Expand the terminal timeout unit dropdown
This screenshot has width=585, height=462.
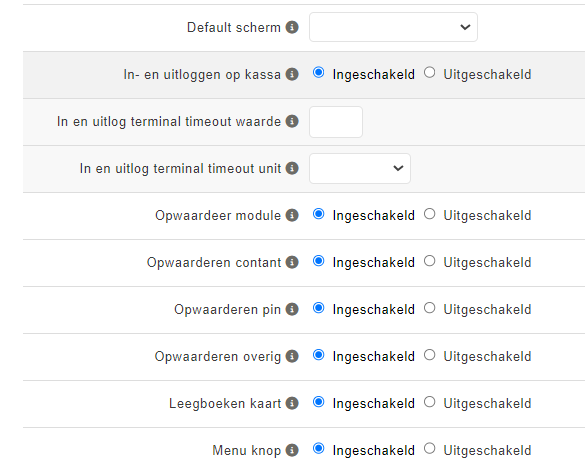click(360, 168)
